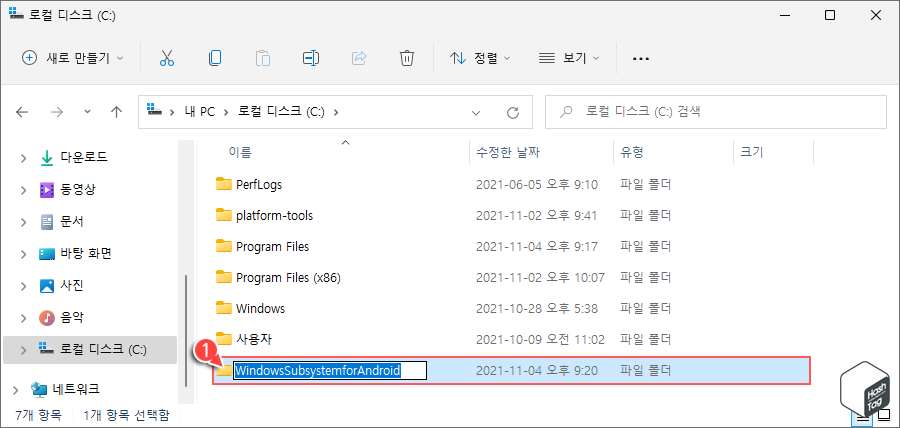Expand the 사진 tree node
Screen dimensions: 900x428
click(x=23, y=285)
